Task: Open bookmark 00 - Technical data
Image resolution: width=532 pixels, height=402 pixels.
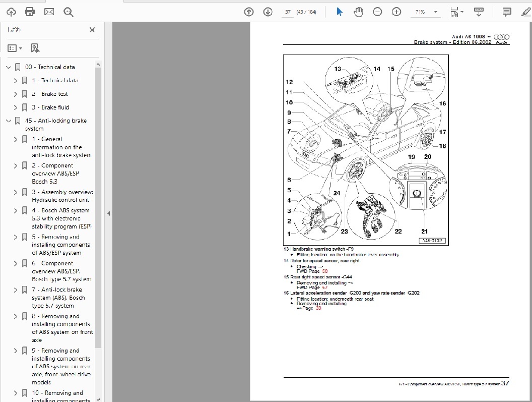Action: 50,67
